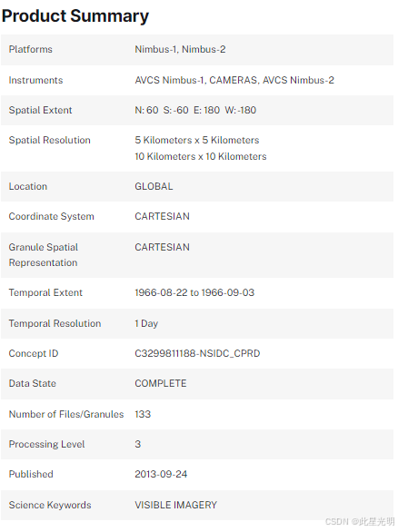
Task: Click the Instruments row label
Action: tap(35, 81)
